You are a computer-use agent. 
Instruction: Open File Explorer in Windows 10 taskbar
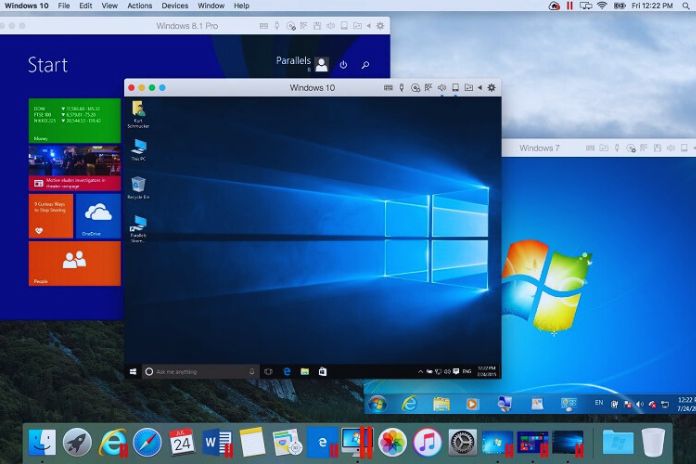[304, 372]
